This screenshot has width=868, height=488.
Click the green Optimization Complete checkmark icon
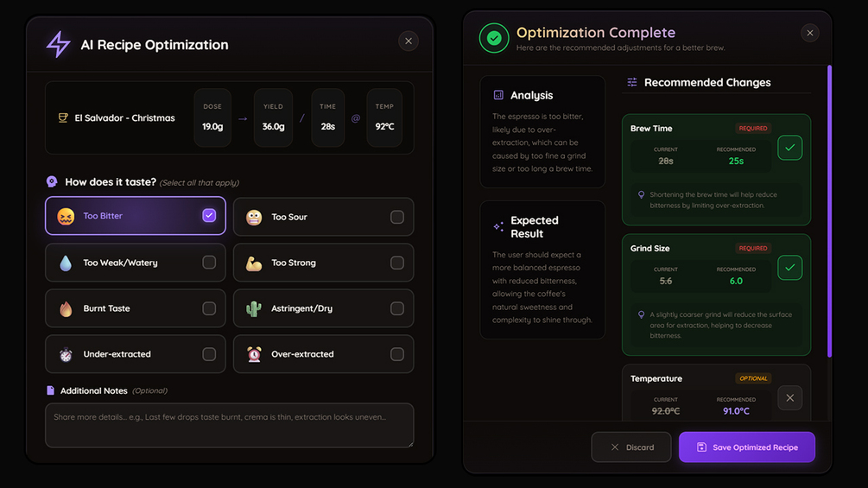click(494, 38)
